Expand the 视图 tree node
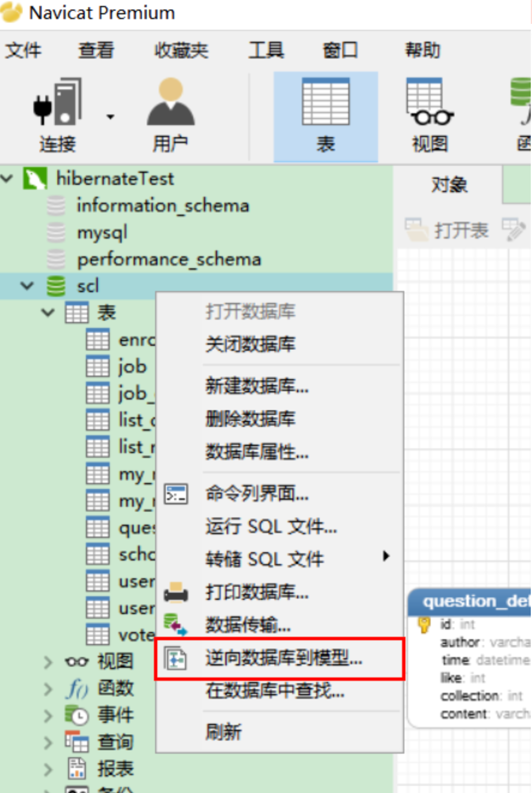532x793 pixels. click(x=50, y=661)
